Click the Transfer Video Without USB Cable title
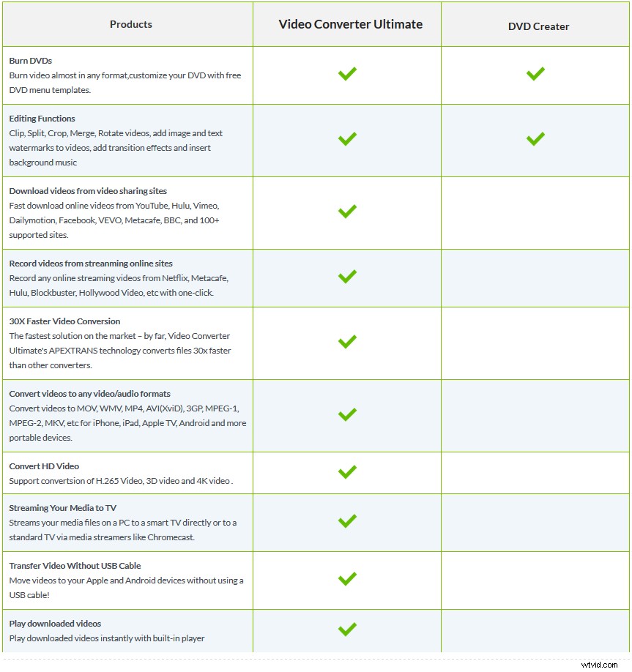Screen dimensions: 632x672 pos(75,566)
